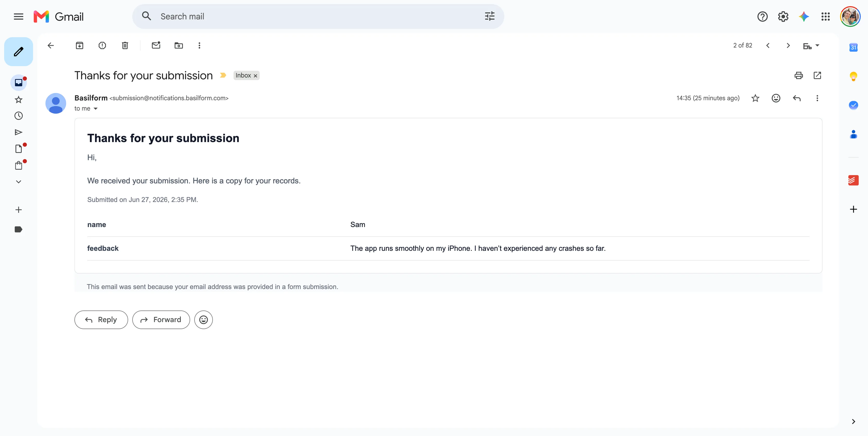Report this email as spam
Image resolution: width=868 pixels, height=436 pixels.
102,45
